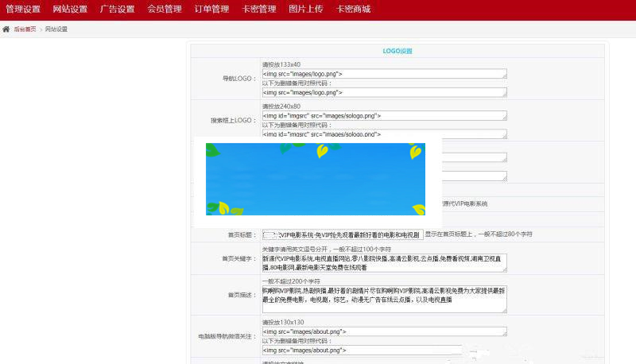Click the 网站设置 breadcrumb link

(x=56, y=29)
